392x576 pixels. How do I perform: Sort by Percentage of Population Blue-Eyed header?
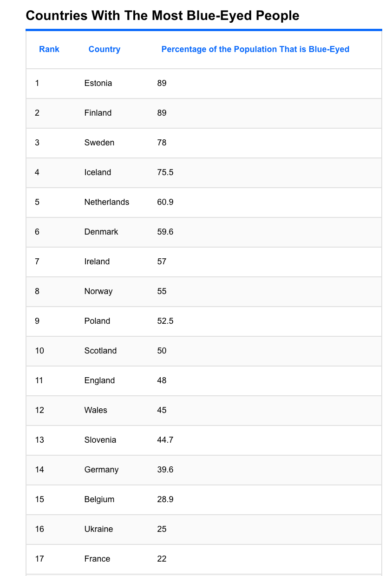(255, 49)
